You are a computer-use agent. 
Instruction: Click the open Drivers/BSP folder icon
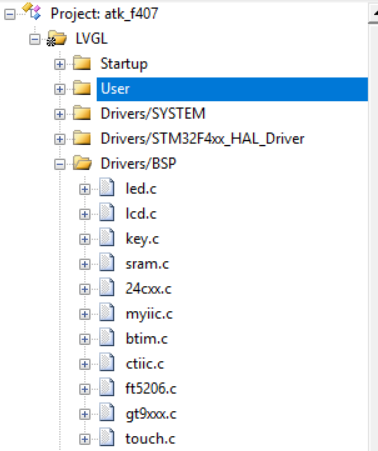(x=82, y=163)
